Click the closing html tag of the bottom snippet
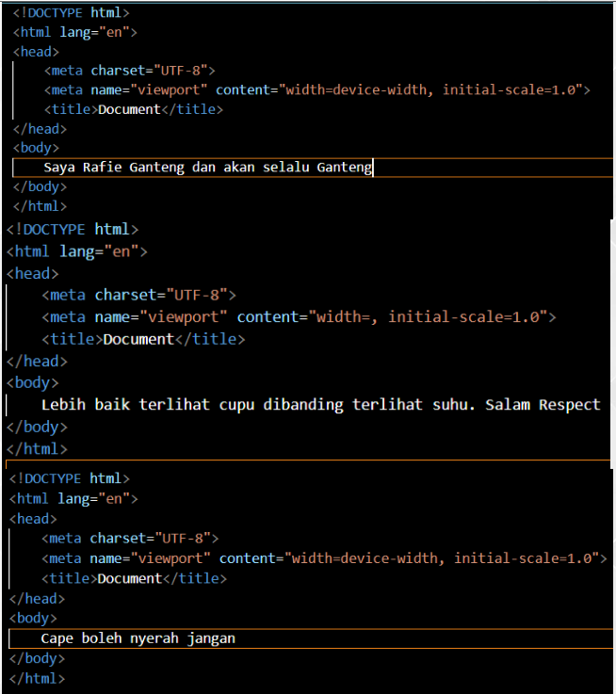 (37, 679)
